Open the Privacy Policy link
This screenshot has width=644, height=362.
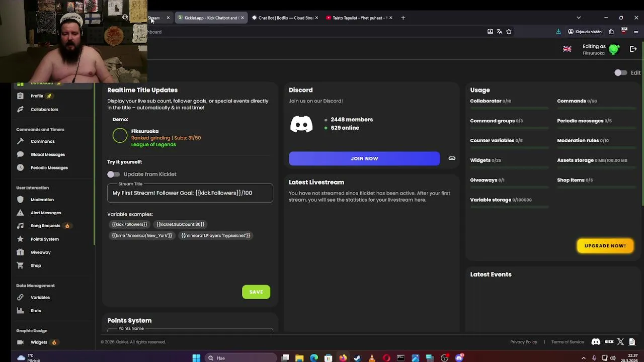click(x=524, y=342)
